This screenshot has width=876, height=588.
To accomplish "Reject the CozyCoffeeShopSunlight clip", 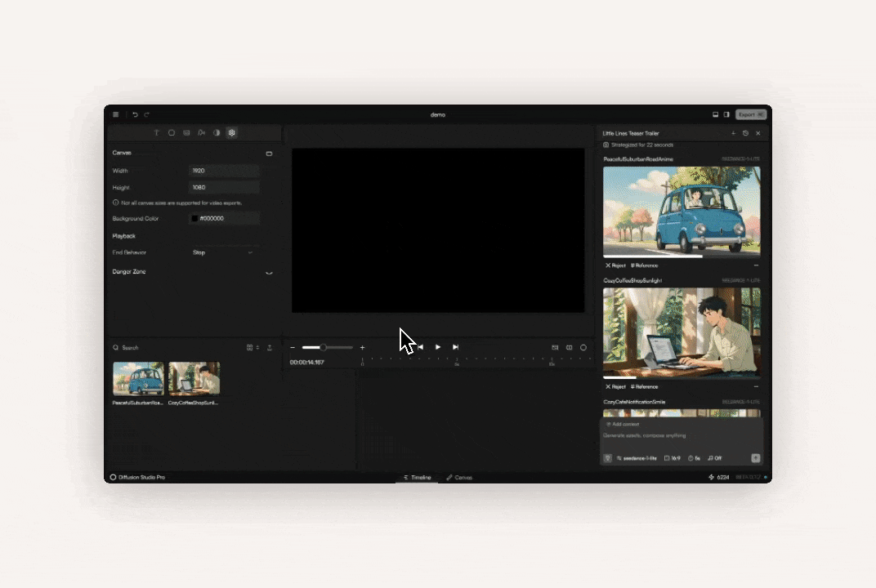I will pos(615,387).
